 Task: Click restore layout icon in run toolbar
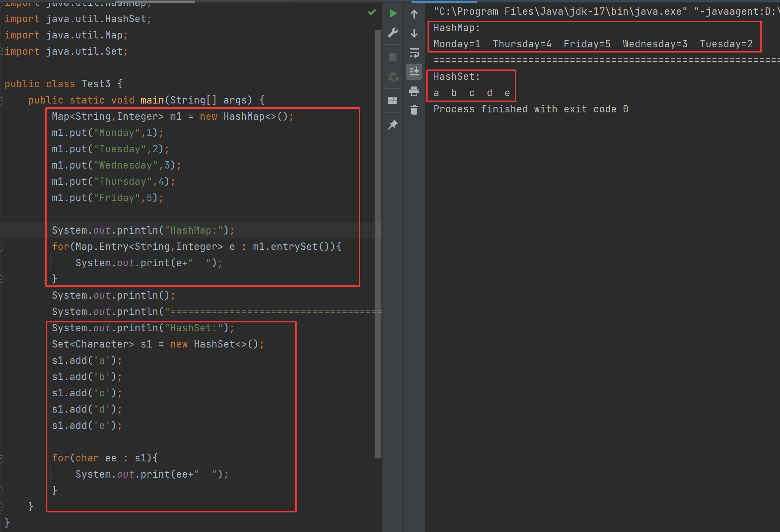point(393,101)
